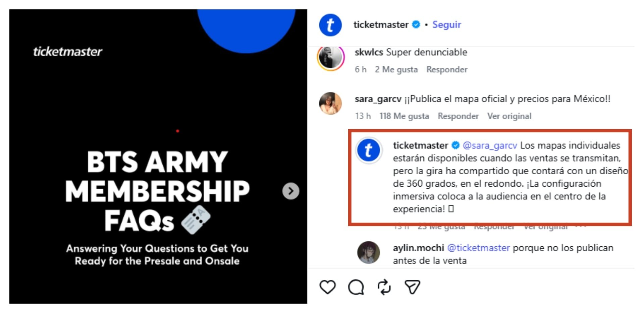Open the comment icon below the post
Screen dimensions: 644x313
356,287
